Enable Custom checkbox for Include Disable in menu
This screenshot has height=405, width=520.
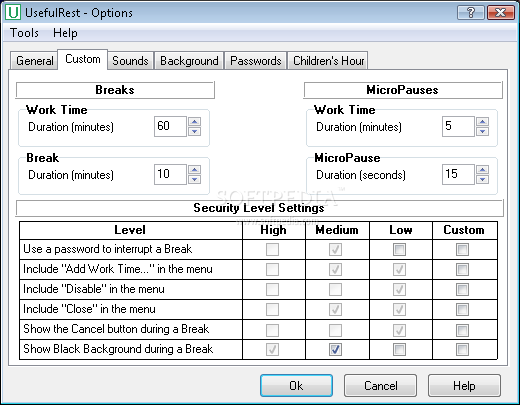(462, 289)
